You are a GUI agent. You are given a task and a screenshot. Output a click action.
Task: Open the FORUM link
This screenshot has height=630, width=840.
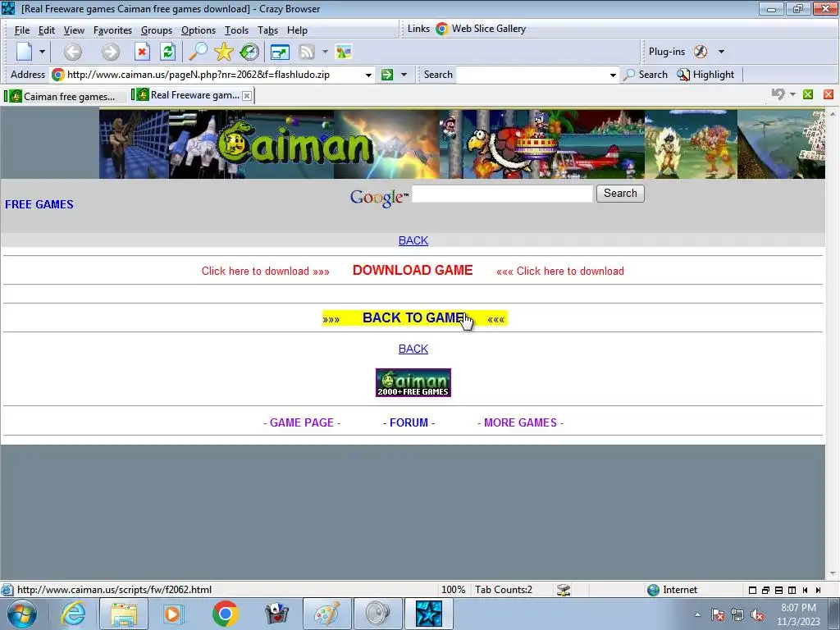tap(409, 422)
